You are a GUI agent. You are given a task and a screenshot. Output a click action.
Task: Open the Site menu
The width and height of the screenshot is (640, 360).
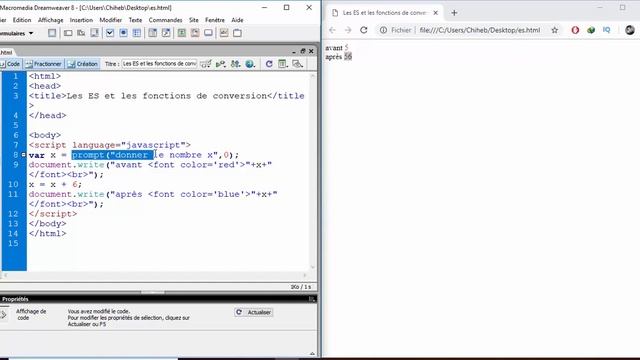[x=193, y=20]
